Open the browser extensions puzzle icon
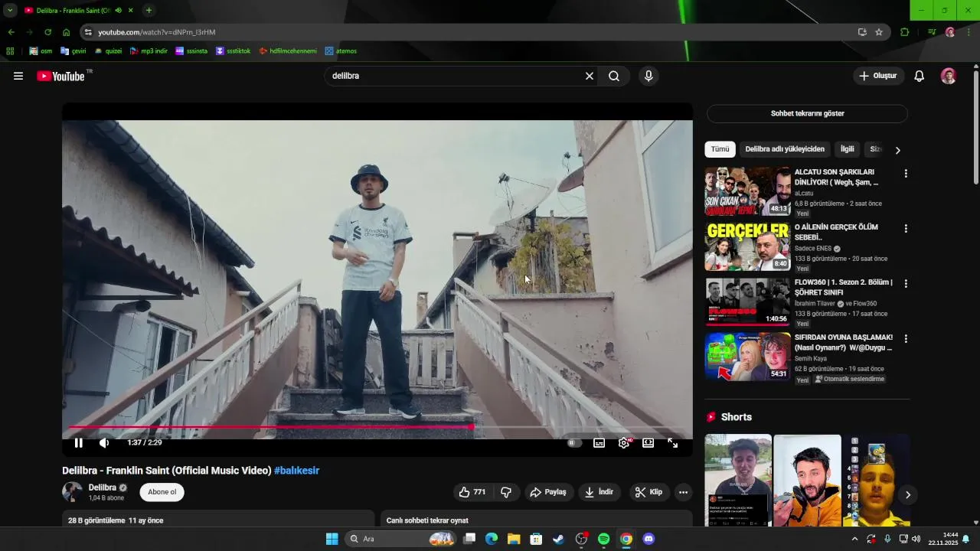 click(x=905, y=32)
